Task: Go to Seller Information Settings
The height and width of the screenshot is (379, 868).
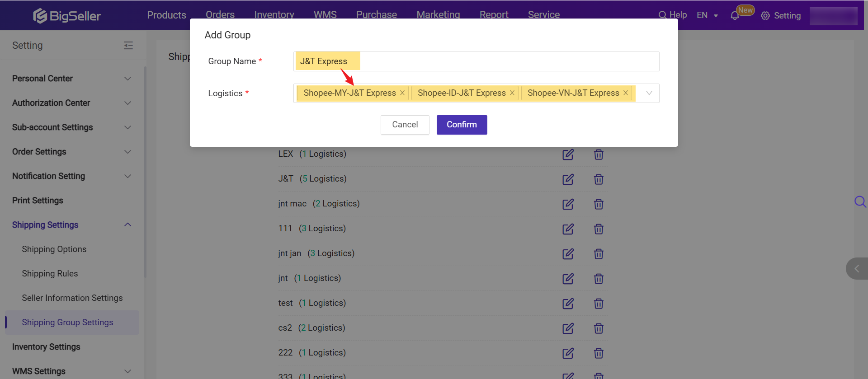Action: click(72, 298)
